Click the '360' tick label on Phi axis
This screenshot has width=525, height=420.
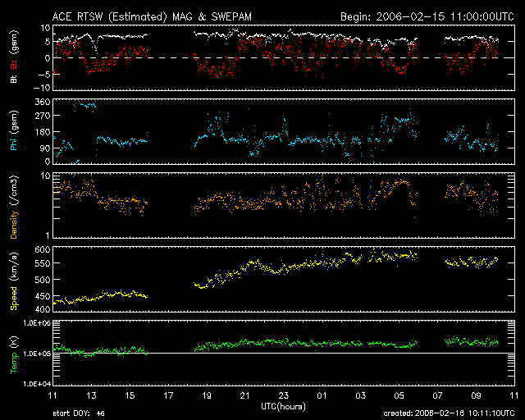pos(43,102)
